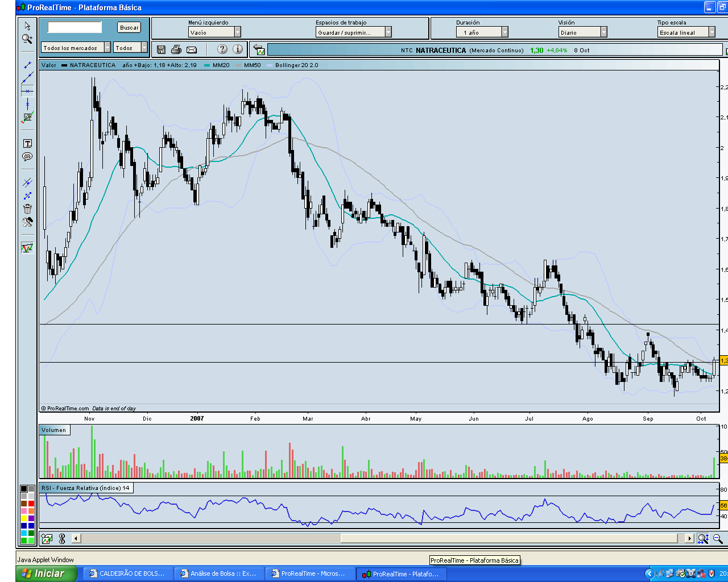Print the chart with printer icon

click(176, 50)
